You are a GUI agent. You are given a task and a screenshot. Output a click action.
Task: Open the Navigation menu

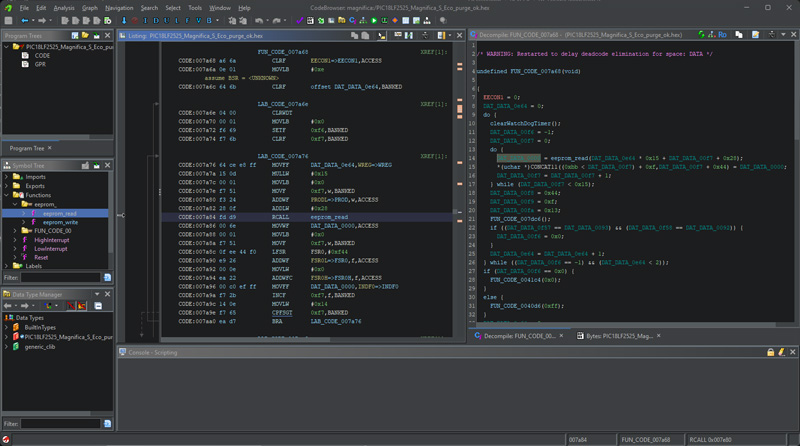pyautogui.click(x=119, y=7)
